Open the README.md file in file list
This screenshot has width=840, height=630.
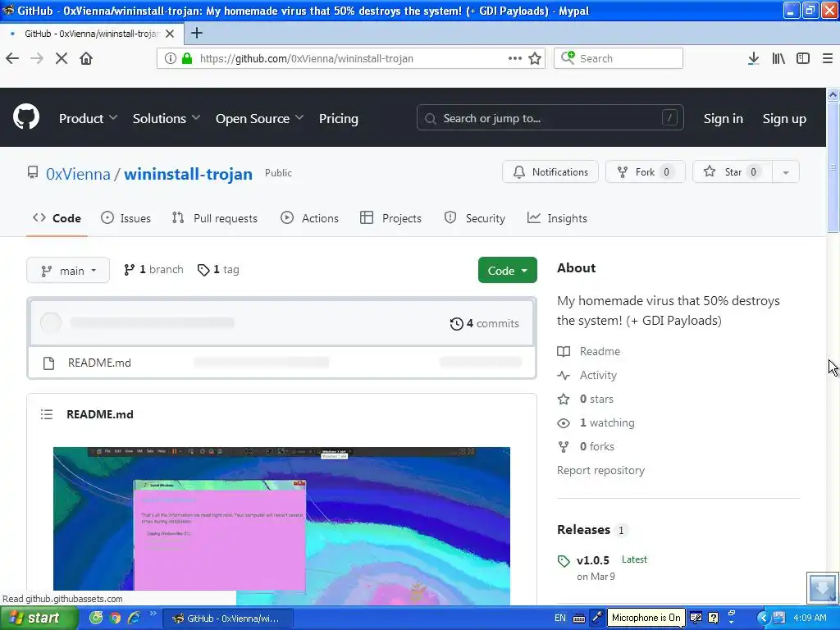click(x=99, y=363)
